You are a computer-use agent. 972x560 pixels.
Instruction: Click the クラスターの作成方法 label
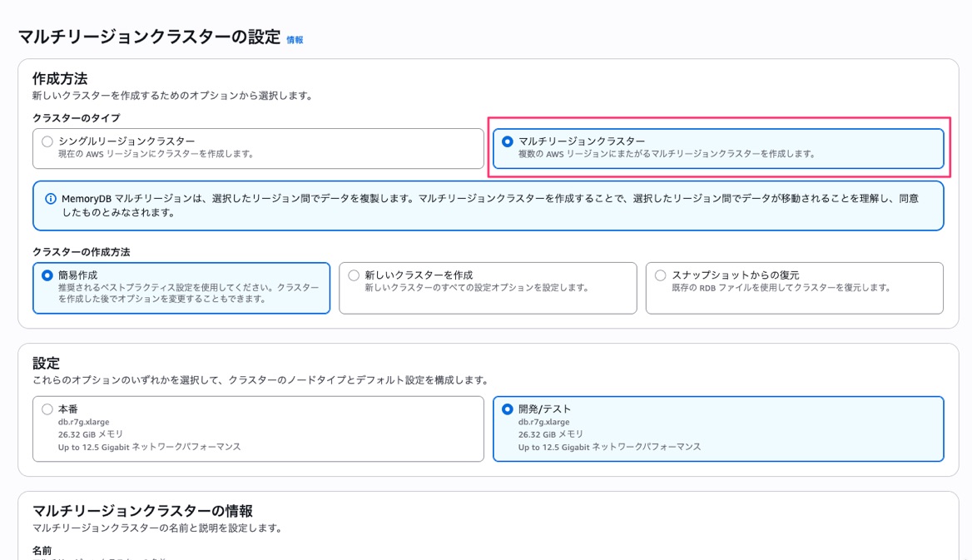pos(82,252)
